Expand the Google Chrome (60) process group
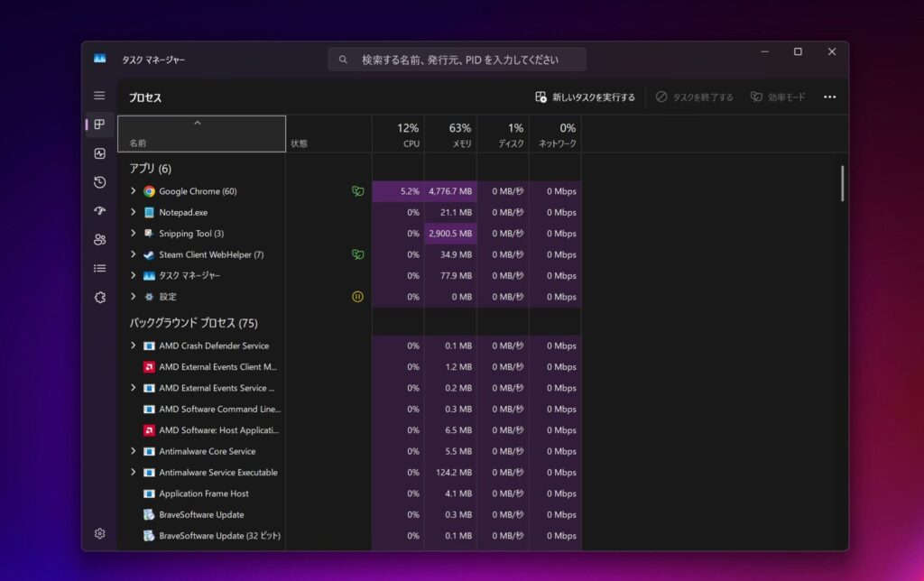The width and height of the screenshot is (924, 581). [134, 191]
